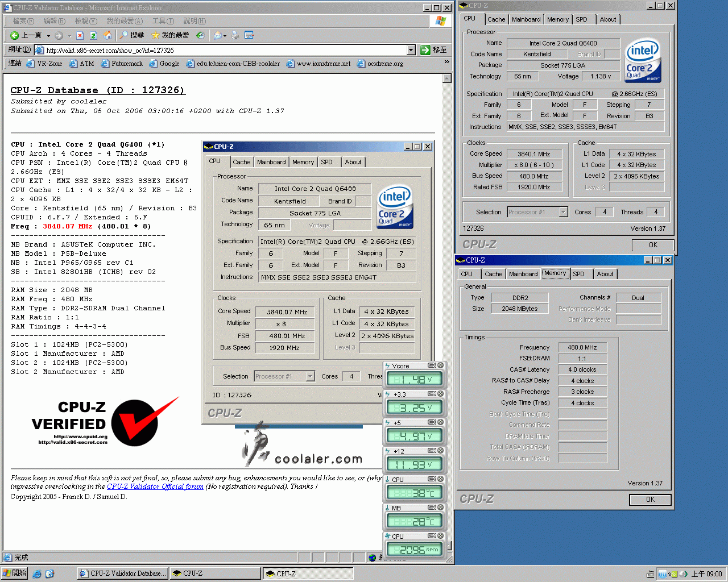Expand the Back button history dropdown arrow
The width and height of the screenshot is (728, 582).
coord(48,35)
